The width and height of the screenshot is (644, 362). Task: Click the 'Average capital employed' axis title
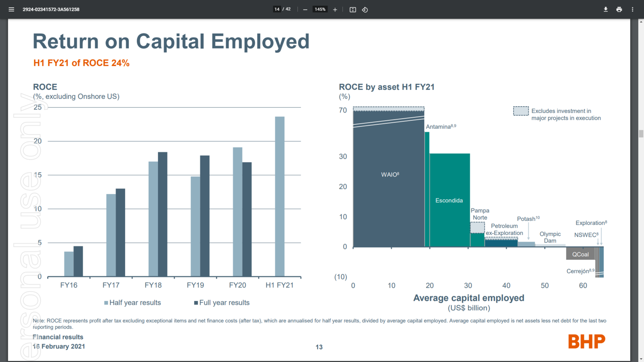(x=469, y=298)
